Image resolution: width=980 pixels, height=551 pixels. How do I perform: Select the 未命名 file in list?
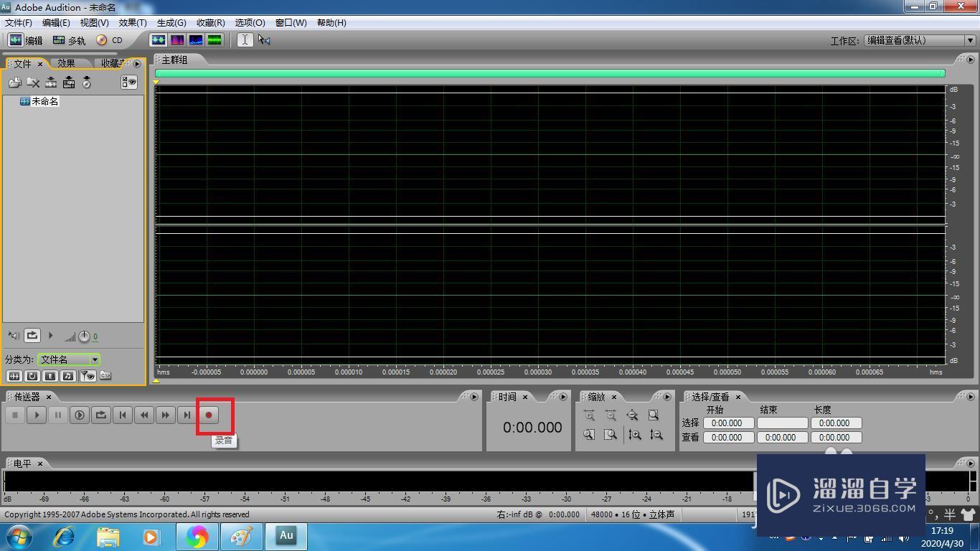click(x=39, y=101)
